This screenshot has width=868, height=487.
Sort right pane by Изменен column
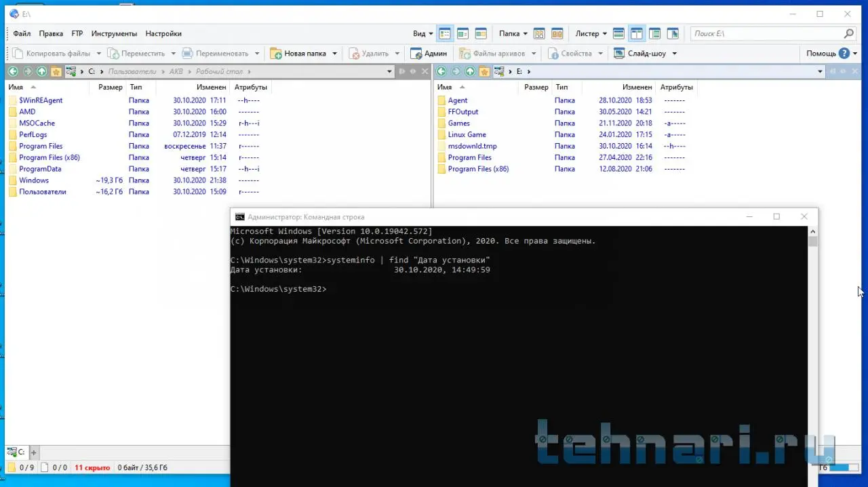pyautogui.click(x=637, y=87)
